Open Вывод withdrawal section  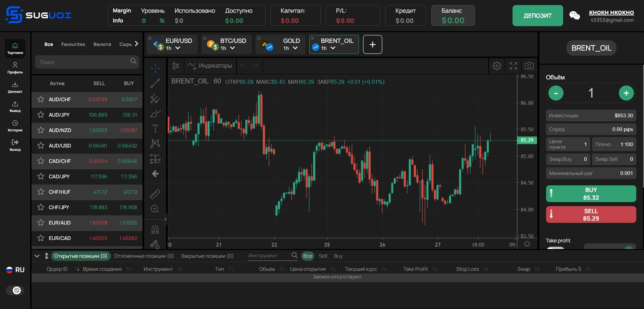coord(15,107)
